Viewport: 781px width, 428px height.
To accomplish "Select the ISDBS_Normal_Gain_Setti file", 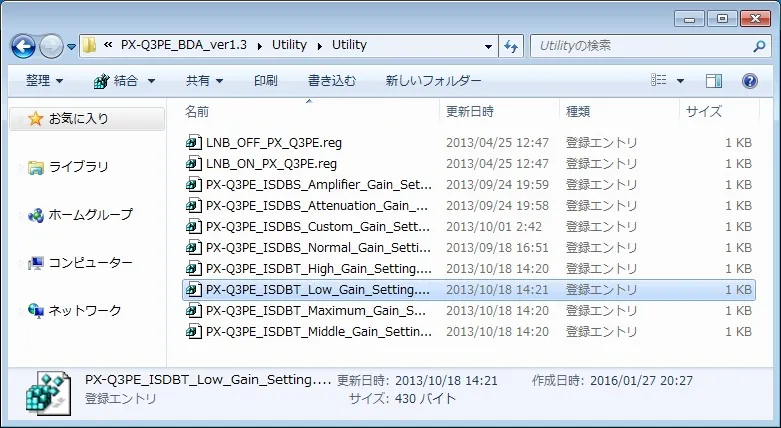I will [x=319, y=248].
